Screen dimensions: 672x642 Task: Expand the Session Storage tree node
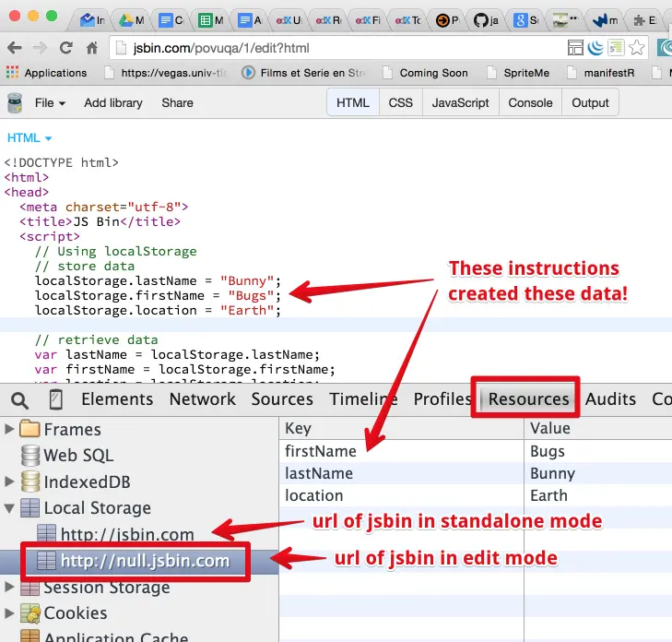[9, 587]
